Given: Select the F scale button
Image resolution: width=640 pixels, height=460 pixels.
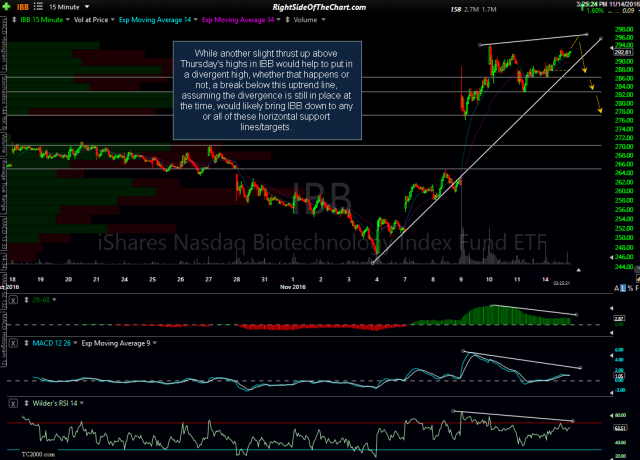Looking at the screenshot, I should (x=637, y=288).
